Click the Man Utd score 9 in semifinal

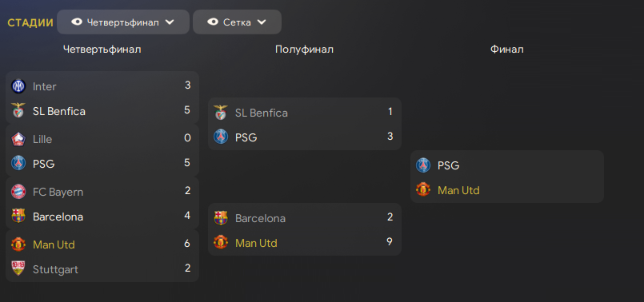(x=390, y=242)
